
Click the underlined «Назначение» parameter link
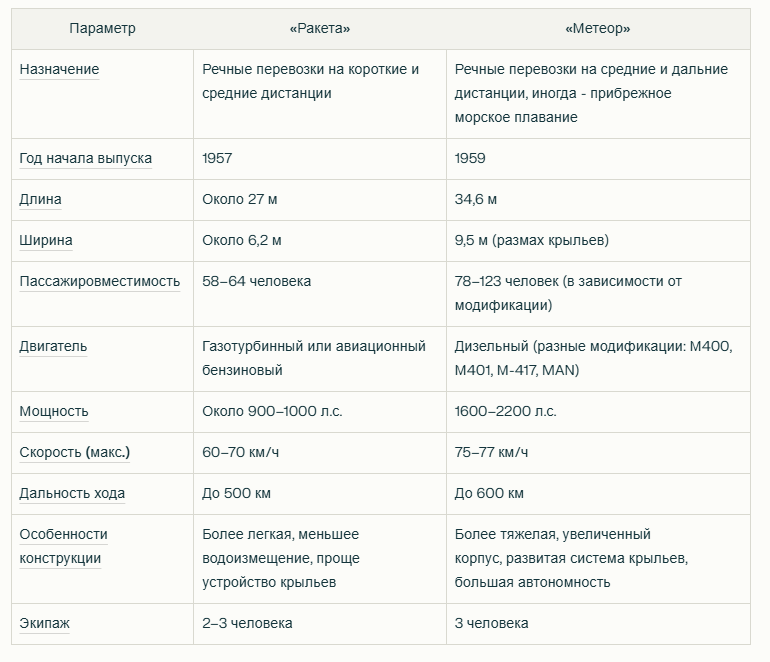[59, 69]
